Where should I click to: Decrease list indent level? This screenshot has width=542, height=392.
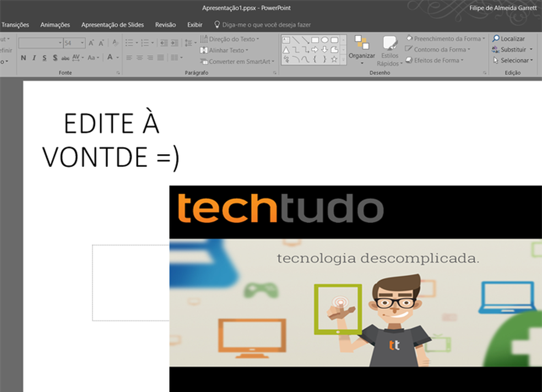pyautogui.click(x=164, y=43)
